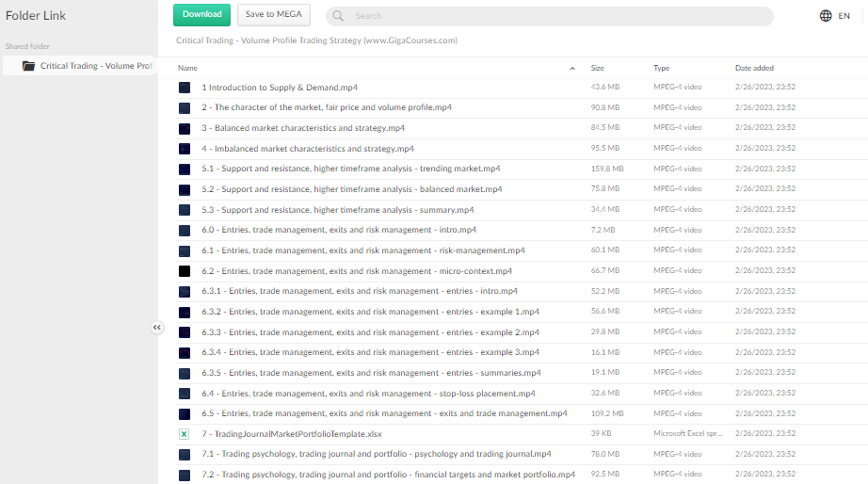Select Critical Trading folder in tree
Viewport: 868px width, 484px height.
(x=94, y=66)
